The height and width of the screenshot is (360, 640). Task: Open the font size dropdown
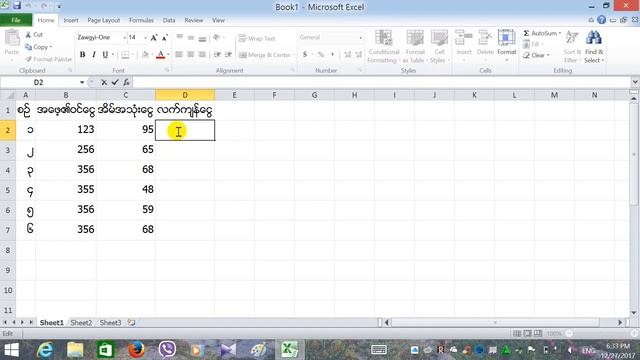pyautogui.click(x=145, y=38)
